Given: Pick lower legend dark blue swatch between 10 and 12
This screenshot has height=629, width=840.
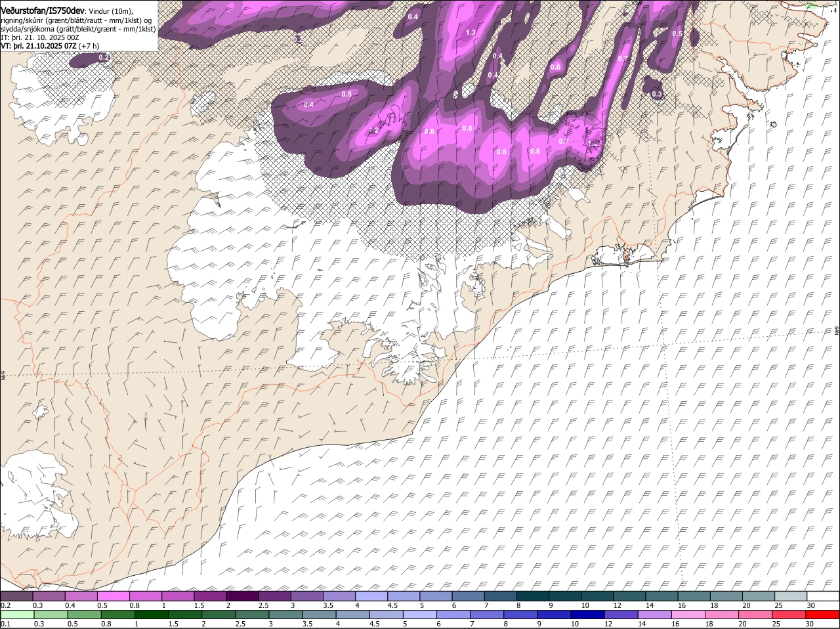Looking at the screenshot, I should coord(589,615).
